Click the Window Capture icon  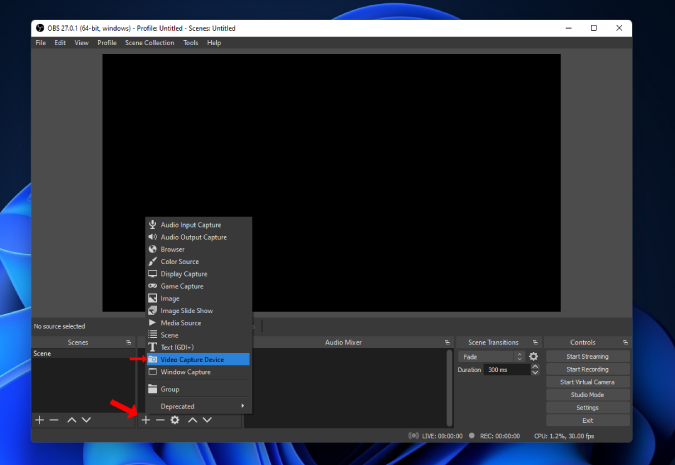[x=152, y=372]
